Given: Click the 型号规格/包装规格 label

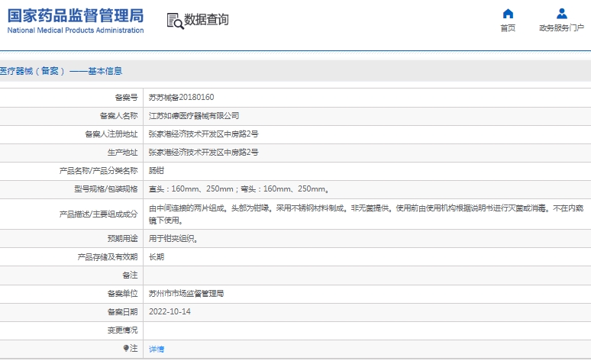Looking at the screenshot, I should point(106,188).
